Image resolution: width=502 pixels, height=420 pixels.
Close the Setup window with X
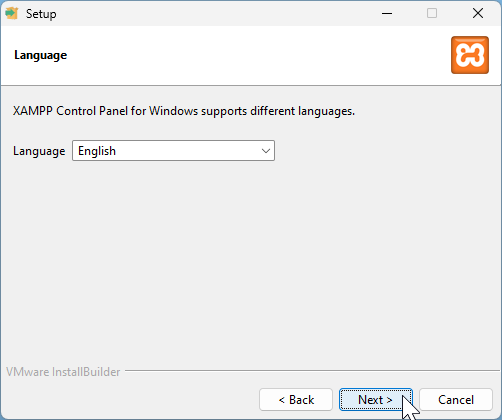point(478,13)
